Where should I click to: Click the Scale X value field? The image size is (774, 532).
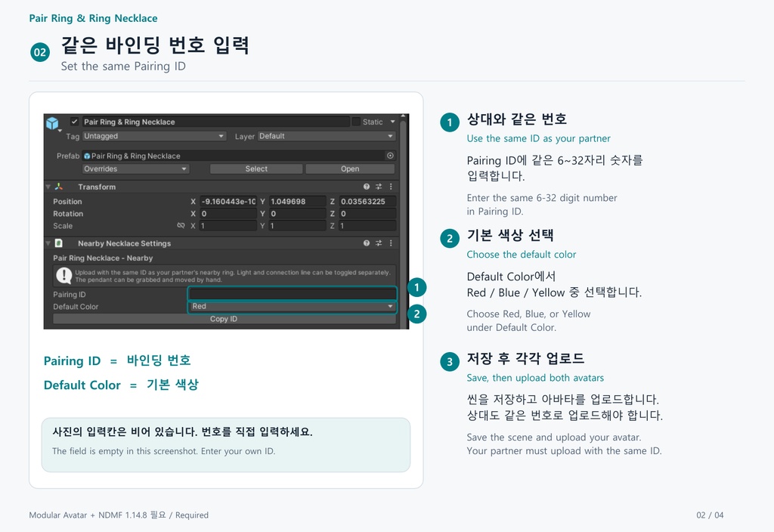(228, 225)
